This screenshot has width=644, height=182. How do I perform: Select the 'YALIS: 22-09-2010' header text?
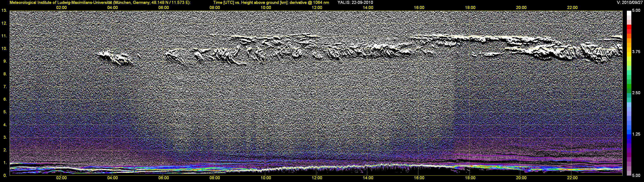coord(355,3)
